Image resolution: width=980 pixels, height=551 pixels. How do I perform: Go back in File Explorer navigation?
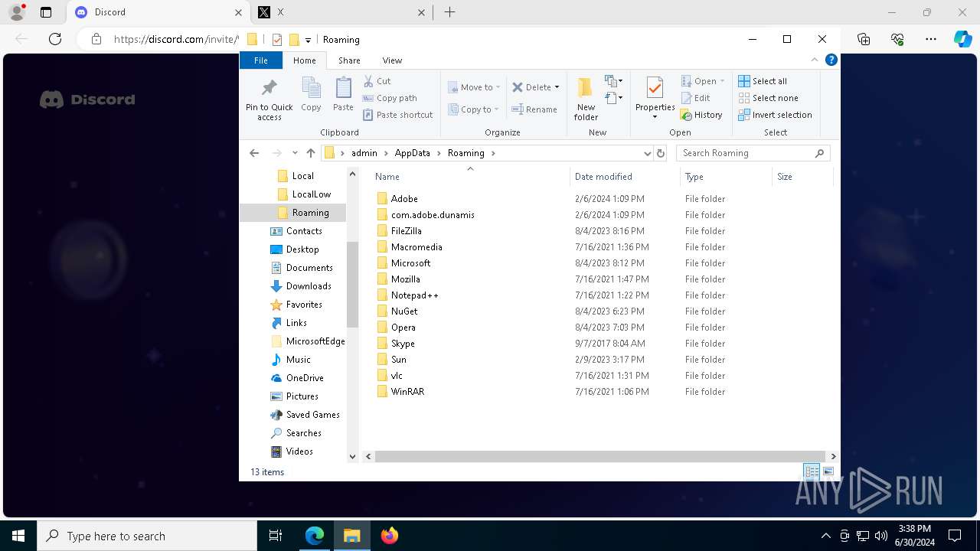pyautogui.click(x=254, y=153)
